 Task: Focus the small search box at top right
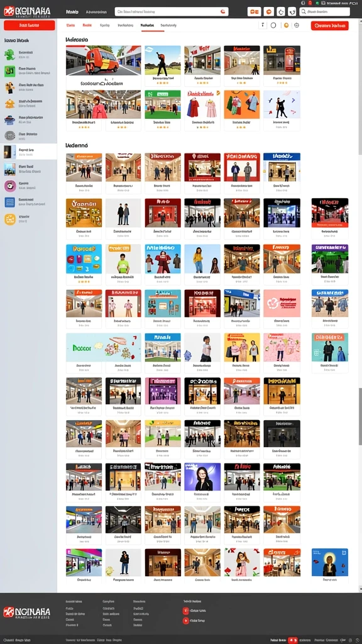(x=324, y=11)
